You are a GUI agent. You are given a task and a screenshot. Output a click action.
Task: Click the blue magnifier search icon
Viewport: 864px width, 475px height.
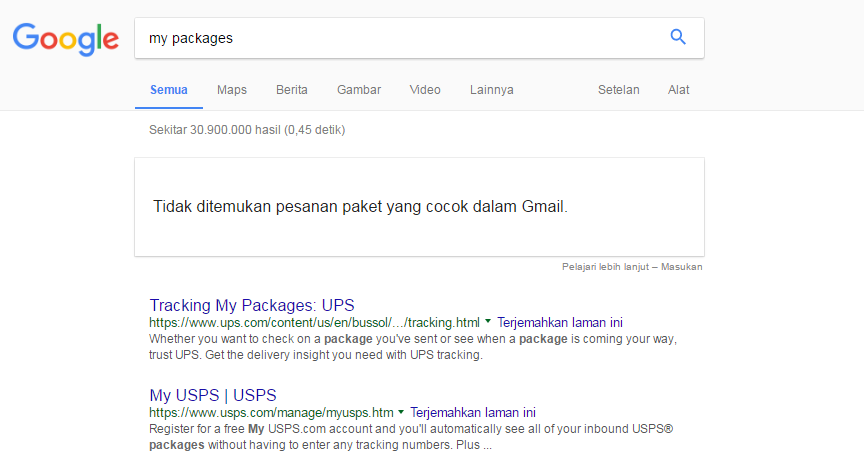click(678, 38)
